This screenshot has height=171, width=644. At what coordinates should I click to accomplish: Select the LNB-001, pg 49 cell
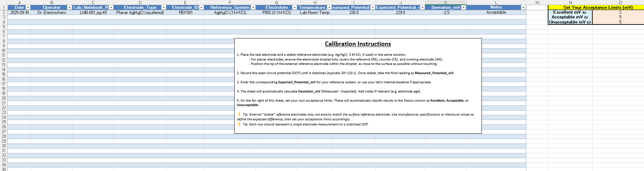[x=93, y=12]
